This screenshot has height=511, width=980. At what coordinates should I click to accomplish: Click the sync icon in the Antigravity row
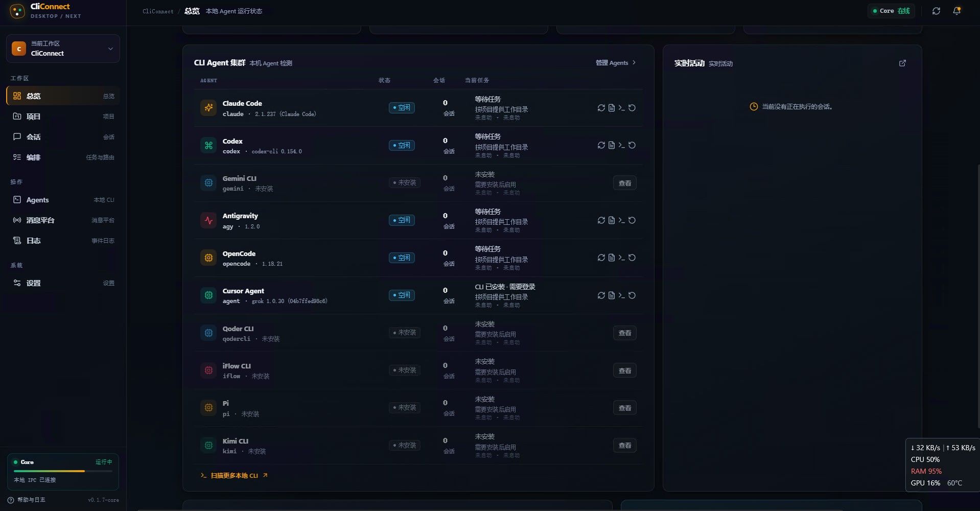[x=601, y=220]
